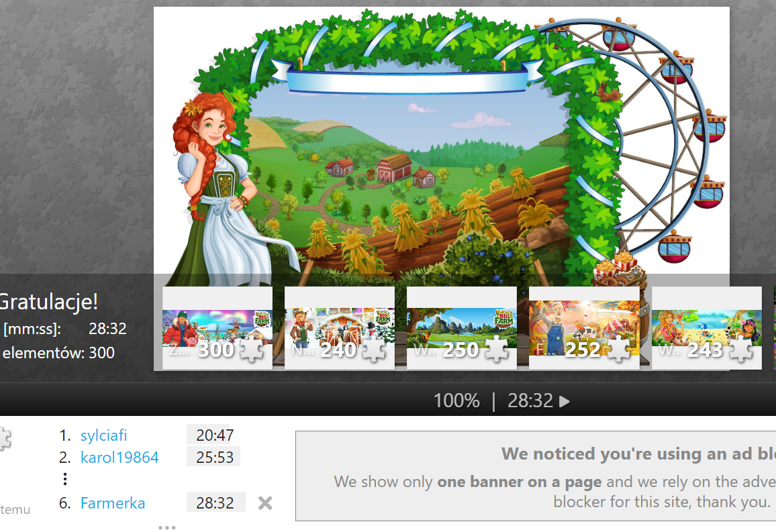Open sylciafi's profile link

[x=104, y=435]
